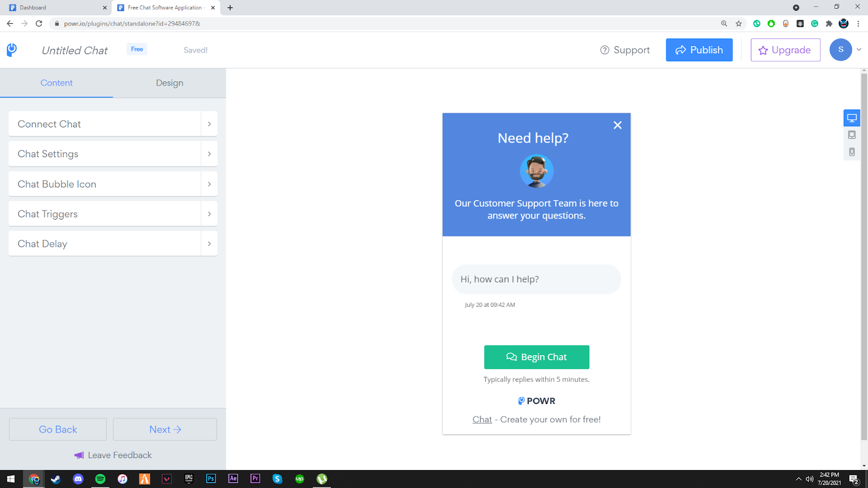Open the Chrome extensions puzzle menu
This screenshot has width=868, height=488.
click(x=829, y=23)
